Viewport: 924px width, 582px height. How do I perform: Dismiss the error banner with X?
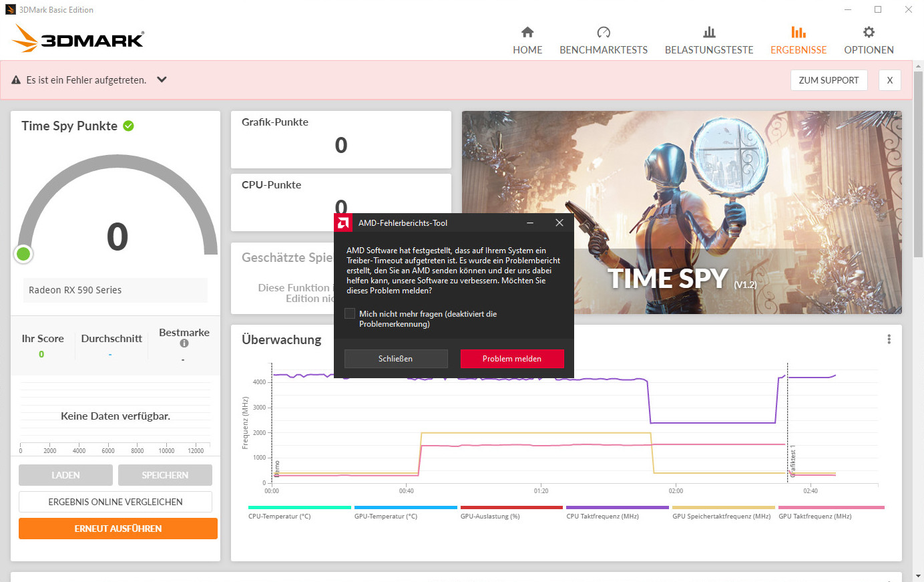pyautogui.click(x=889, y=80)
